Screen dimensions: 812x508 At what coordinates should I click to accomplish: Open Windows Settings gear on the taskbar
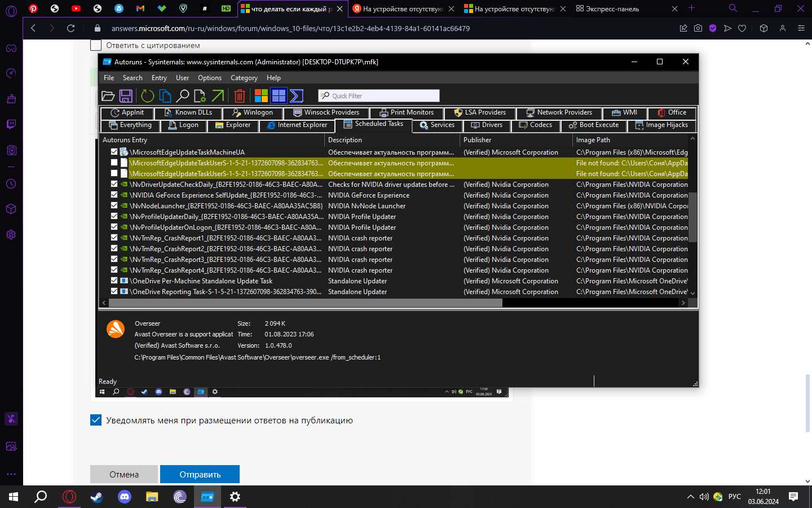click(x=235, y=497)
